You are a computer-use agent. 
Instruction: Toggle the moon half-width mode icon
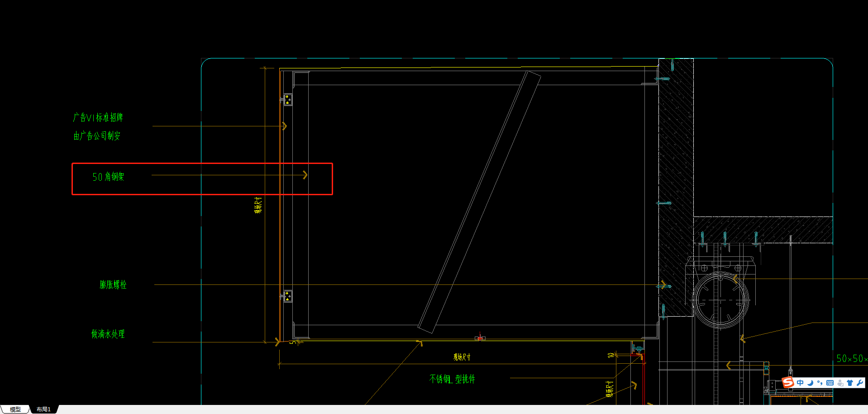point(810,383)
